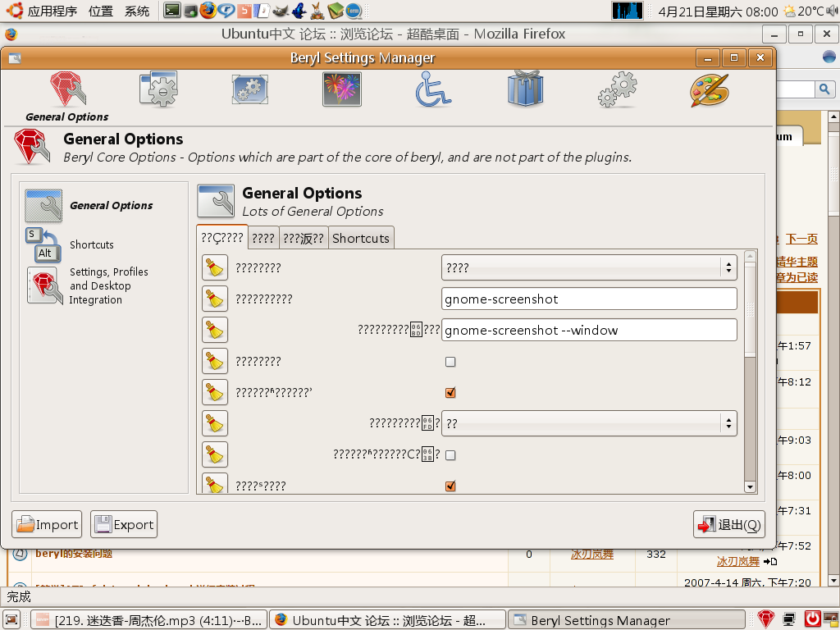
Task: Click the Term launcher icon in top panel
Action: 353,10
